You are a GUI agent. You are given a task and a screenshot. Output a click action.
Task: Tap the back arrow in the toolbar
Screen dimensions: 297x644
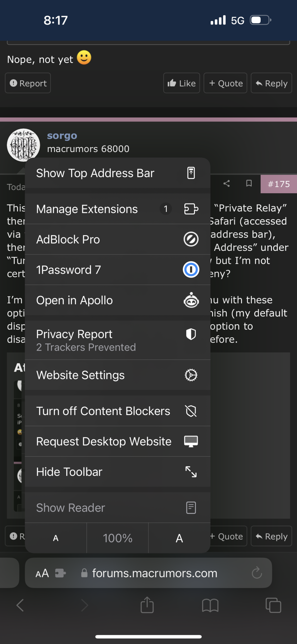(20, 605)
